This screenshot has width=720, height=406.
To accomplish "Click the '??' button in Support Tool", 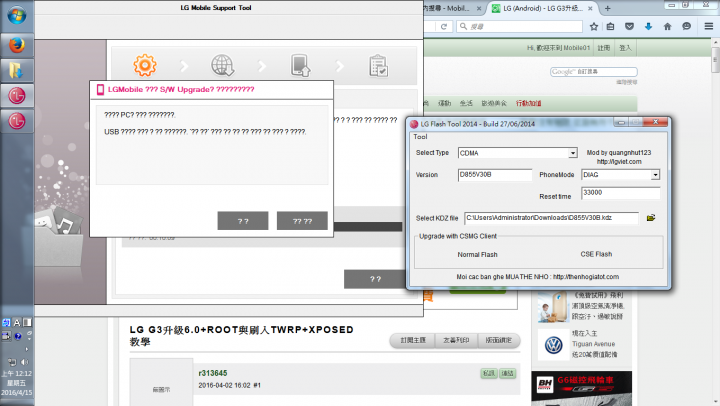I will tap(374, 279).
